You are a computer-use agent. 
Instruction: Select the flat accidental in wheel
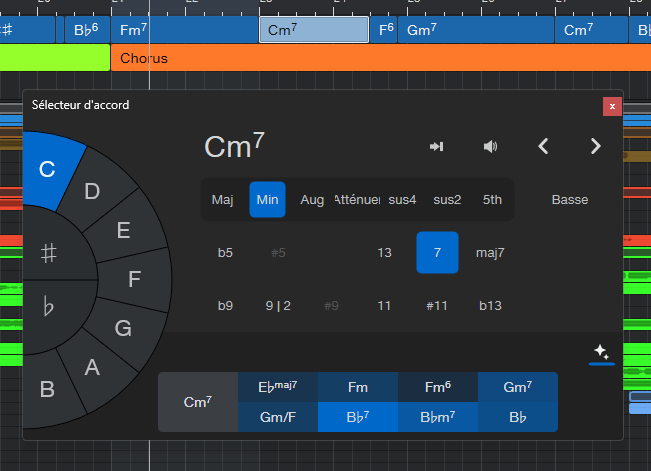point(48,306)
